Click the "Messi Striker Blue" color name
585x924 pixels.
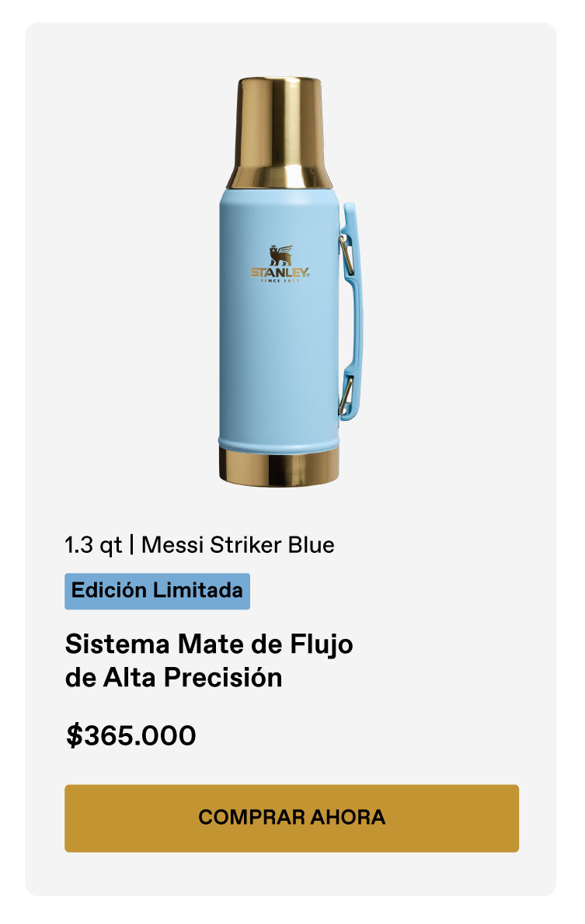238,545
